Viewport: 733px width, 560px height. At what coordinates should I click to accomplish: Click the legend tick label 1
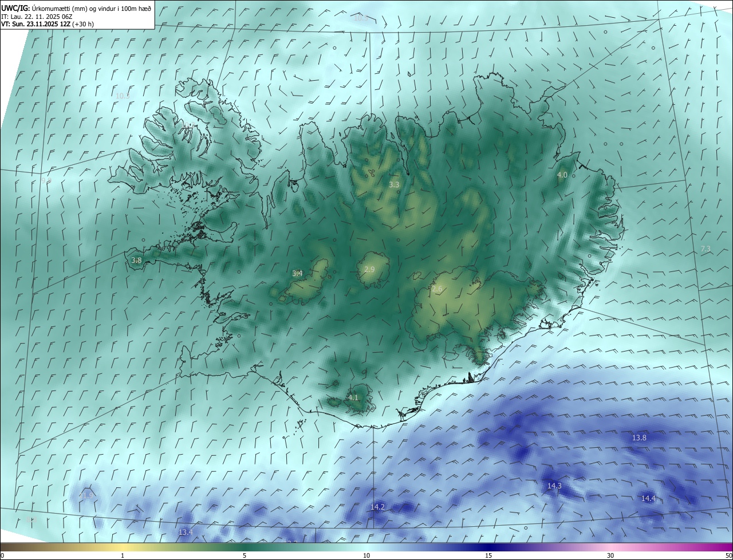pos(123,555)
